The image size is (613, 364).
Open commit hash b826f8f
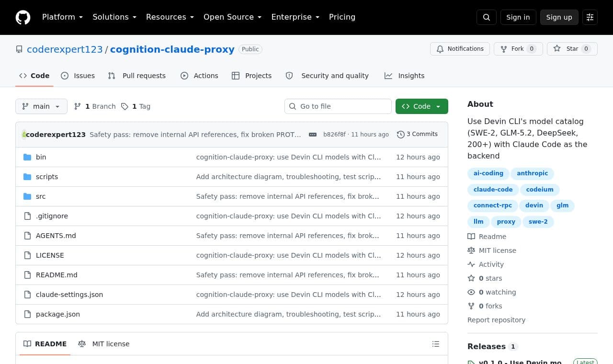click(x=334, y=135)
